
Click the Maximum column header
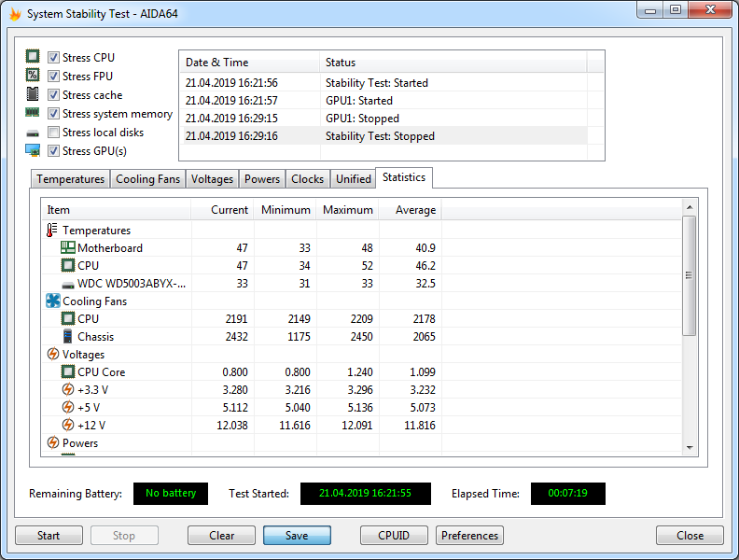(x=348, y=210)
